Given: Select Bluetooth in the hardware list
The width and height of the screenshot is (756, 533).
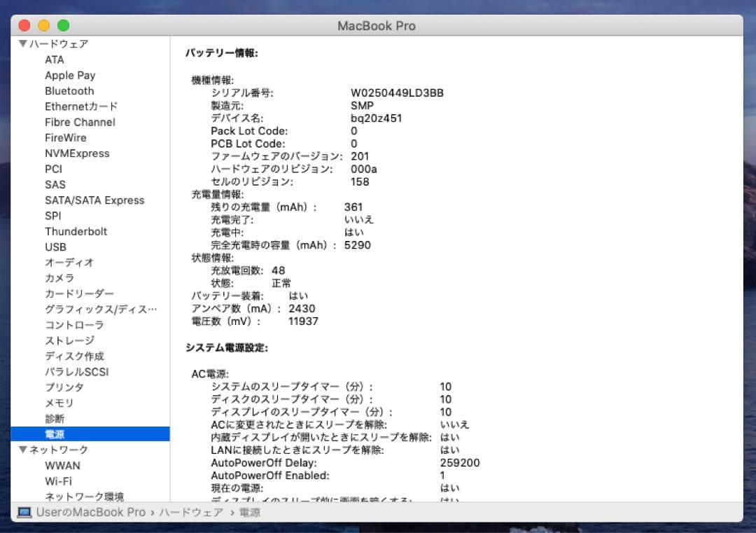Looking at the screenshot, I should pyautogui.click(x=69, y=90).
